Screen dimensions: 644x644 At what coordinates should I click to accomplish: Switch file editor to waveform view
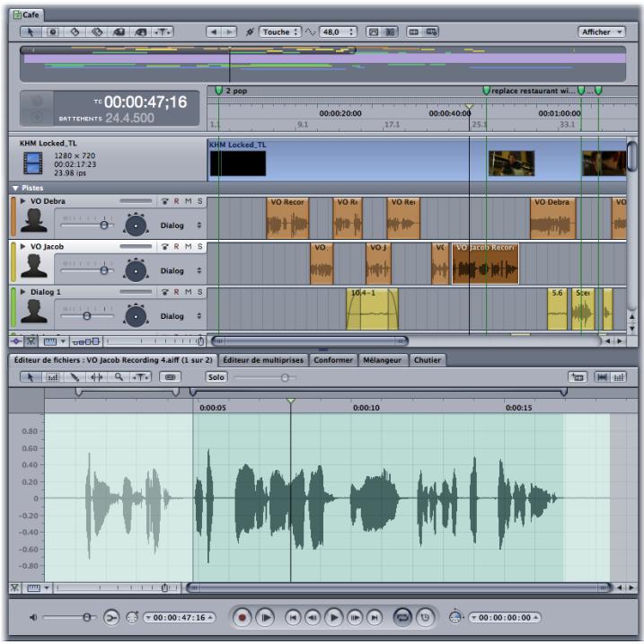602,377
